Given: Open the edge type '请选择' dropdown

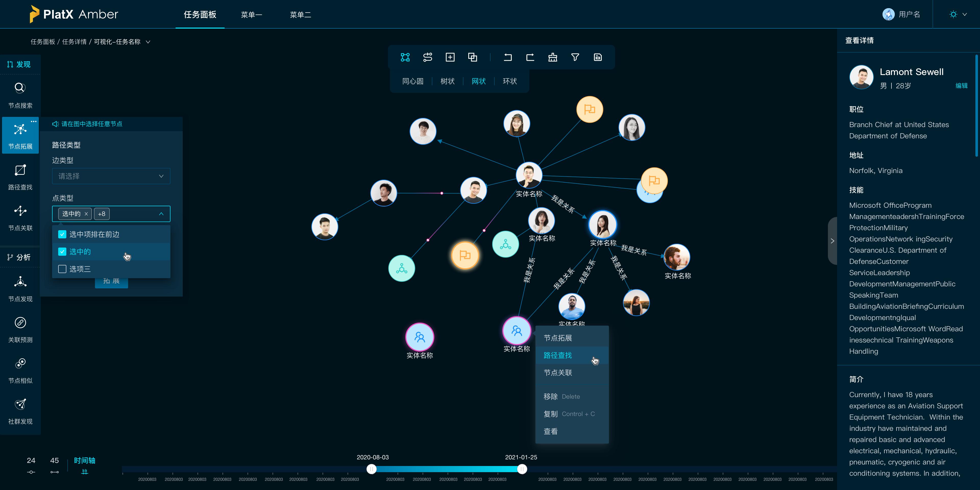Looking at the screenshot, I should (111, 176).
